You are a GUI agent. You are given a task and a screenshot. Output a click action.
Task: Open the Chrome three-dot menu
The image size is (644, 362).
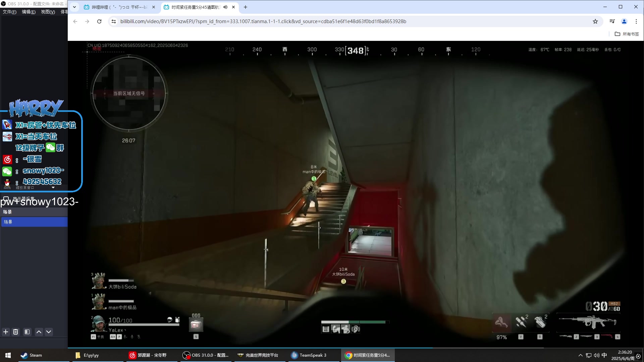pyautogui.click(x=636, y=21)
